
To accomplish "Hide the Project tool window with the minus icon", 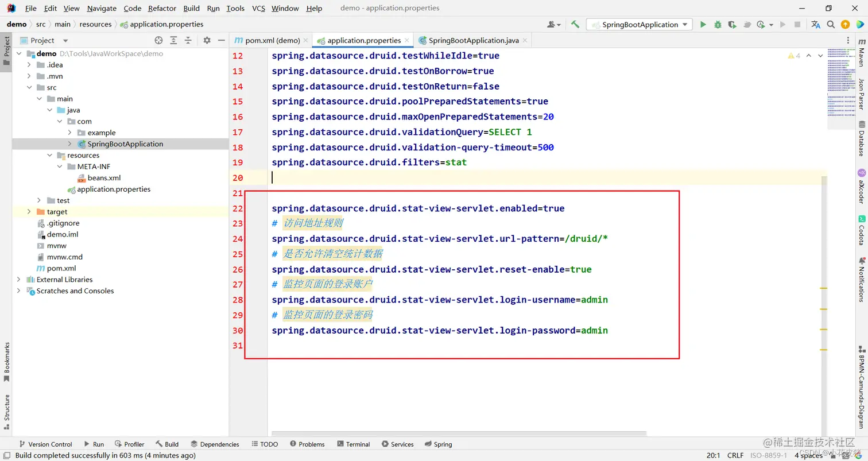I will pos(221,40).
